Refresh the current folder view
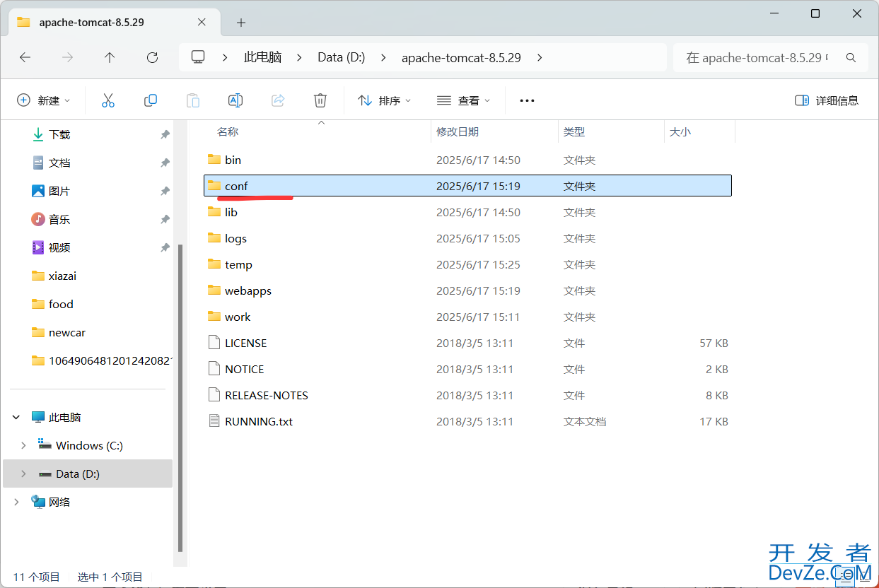Image resolution: width=879 pixels, height=588 pixels. coord(152,57)
